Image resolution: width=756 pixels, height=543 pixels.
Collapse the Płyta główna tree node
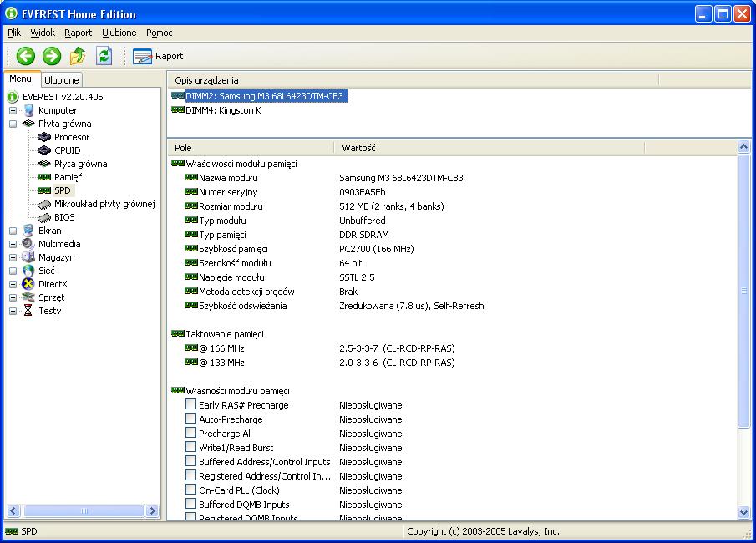click(13, 124)
